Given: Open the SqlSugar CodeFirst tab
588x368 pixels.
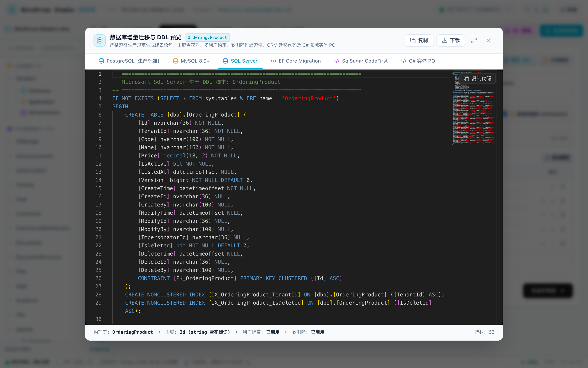Looking at the screenshot, I should coord(361,61).
